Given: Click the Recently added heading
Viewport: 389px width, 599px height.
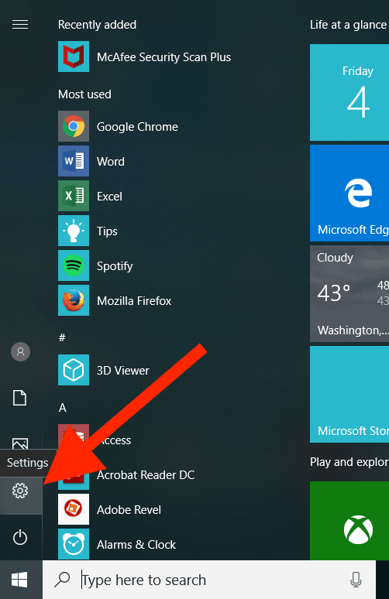Looking at the screenshot, I should 97,25.
